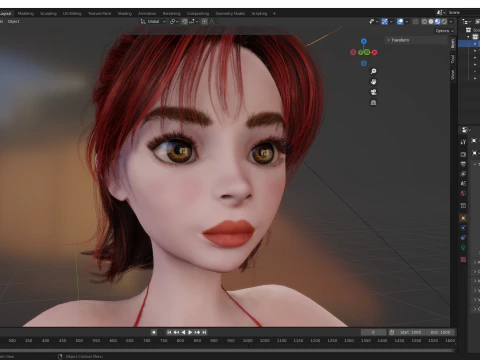Switch to the Texture Paint workspace

click(99, 14)
